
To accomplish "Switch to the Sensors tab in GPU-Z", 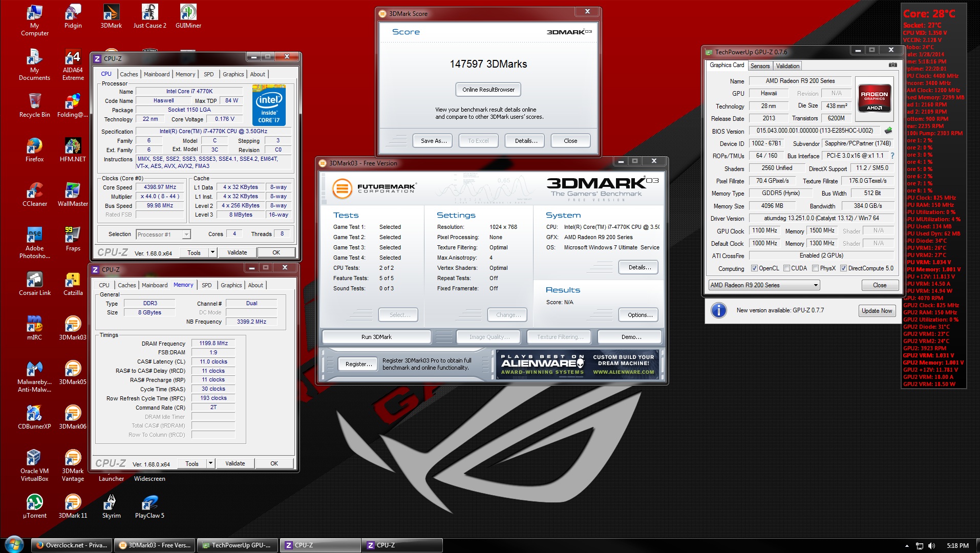I will click(760, 66).
